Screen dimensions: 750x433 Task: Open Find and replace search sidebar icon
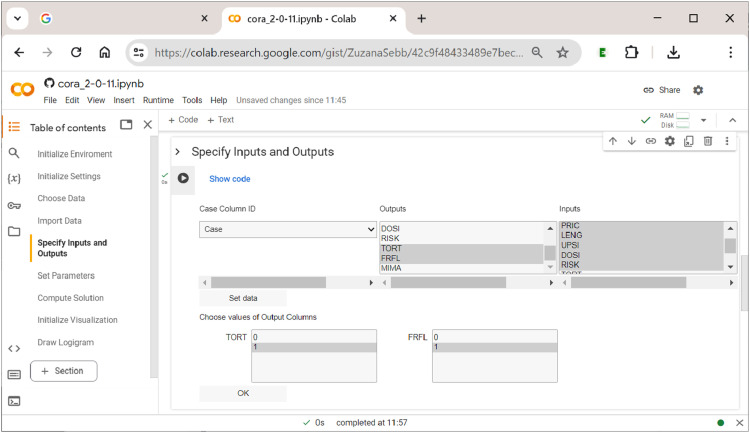coord(14,153)
